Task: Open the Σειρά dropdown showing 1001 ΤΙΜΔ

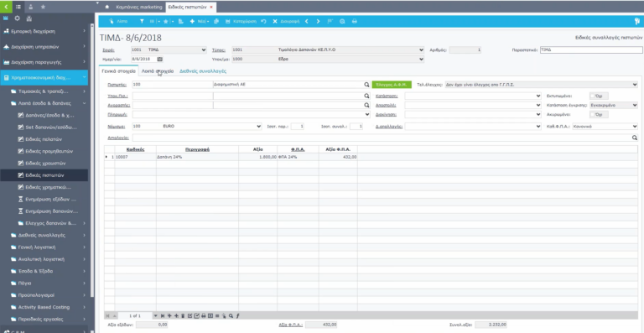Action: coord(169,50)
